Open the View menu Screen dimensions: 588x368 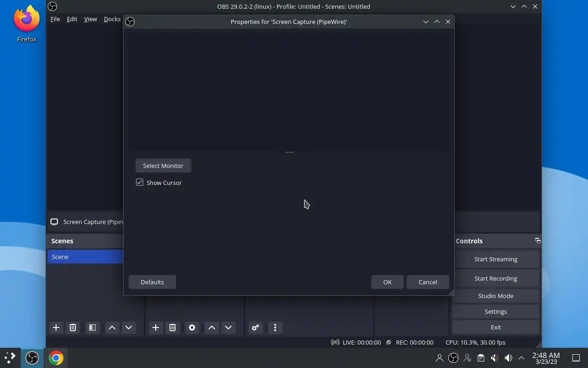point(90,19)
